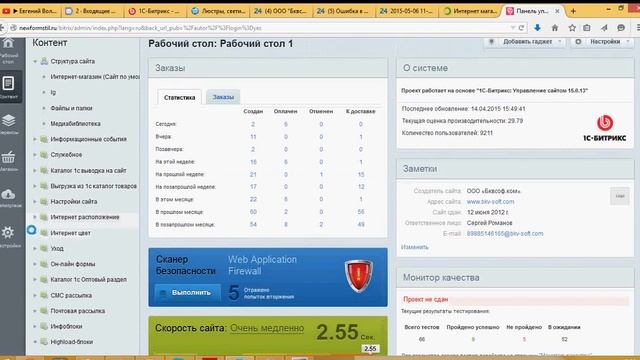Image resolution: width=640 pixels, height=360 pixels.
Task: Select Интернет цвет tree item
Action: coord(71,233)
